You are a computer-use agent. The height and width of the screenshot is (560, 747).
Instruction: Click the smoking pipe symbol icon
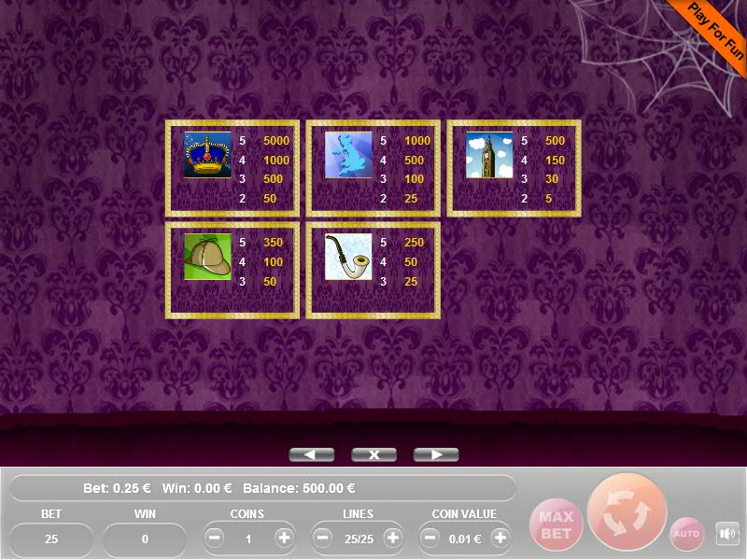348,257
